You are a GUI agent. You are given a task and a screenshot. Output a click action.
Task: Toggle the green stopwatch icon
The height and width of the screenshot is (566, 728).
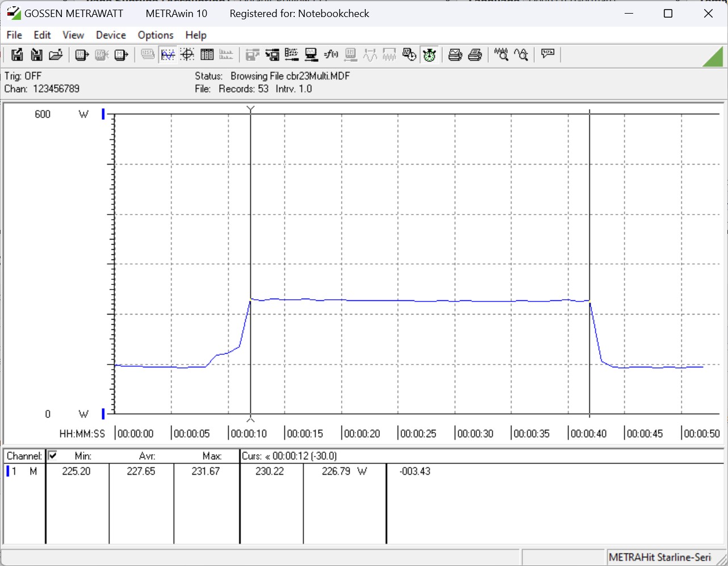pyautogui.click(x=429, y=54)
